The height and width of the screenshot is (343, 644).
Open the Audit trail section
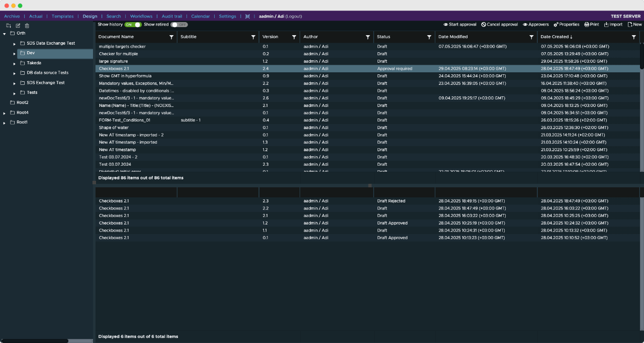(x=172, y=16)
